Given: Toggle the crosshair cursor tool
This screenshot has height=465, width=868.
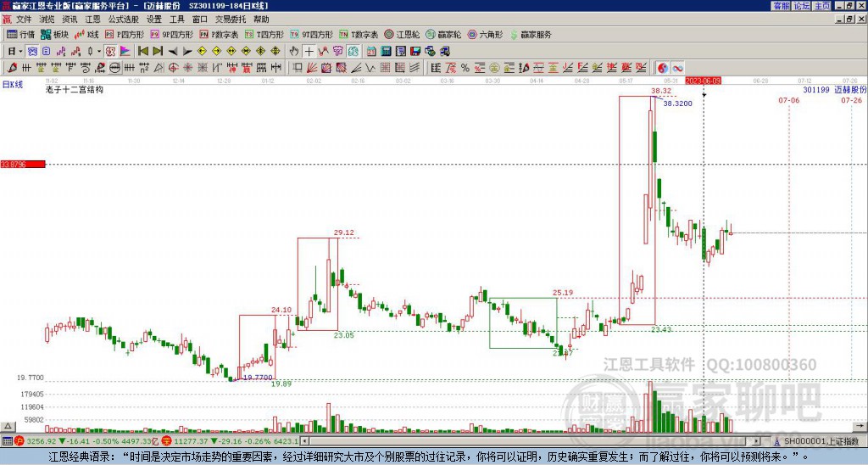Looking at the screenshot, I should pos(309,52).
